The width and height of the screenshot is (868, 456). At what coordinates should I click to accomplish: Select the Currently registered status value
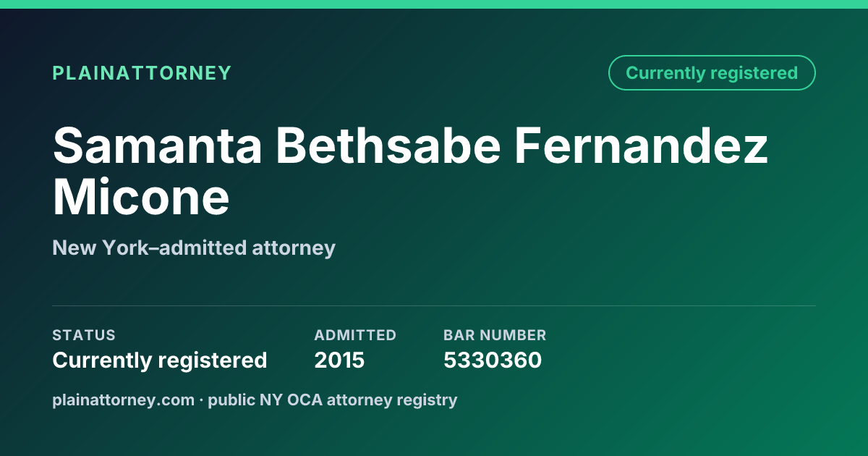[160, 360]
